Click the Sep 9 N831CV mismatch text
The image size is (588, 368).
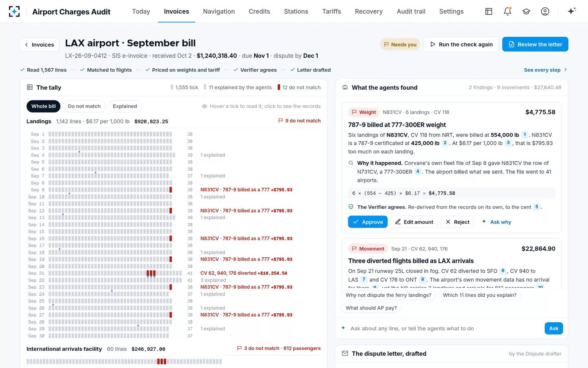tap(246, 190)
